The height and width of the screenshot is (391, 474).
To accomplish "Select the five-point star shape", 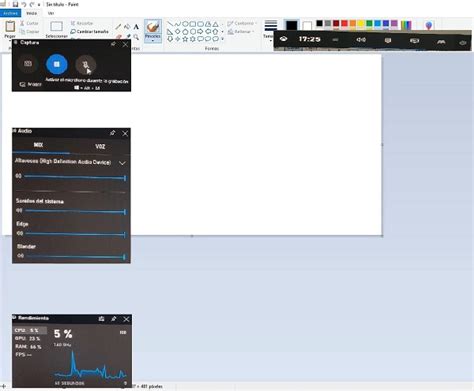I will (185, 39).
